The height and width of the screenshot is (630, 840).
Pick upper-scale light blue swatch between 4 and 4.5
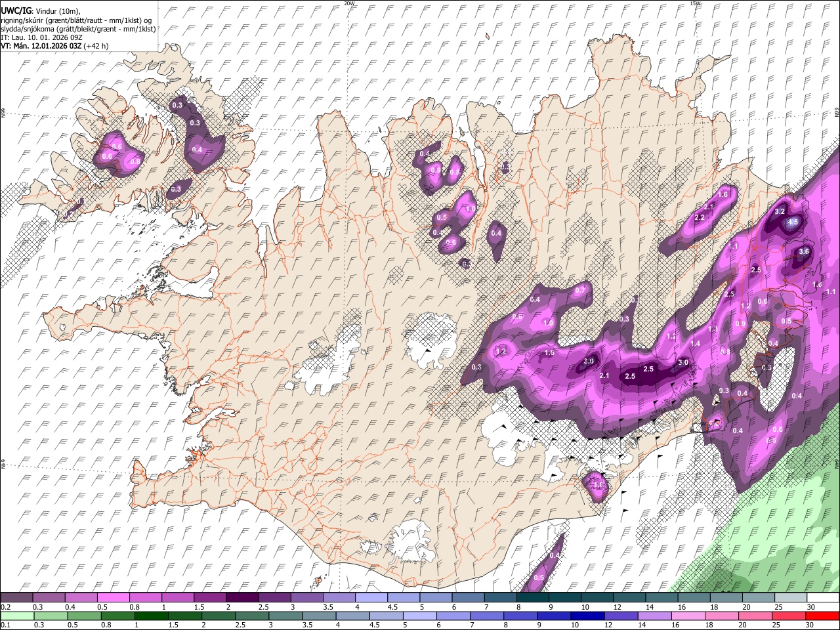tap(371, 597)
